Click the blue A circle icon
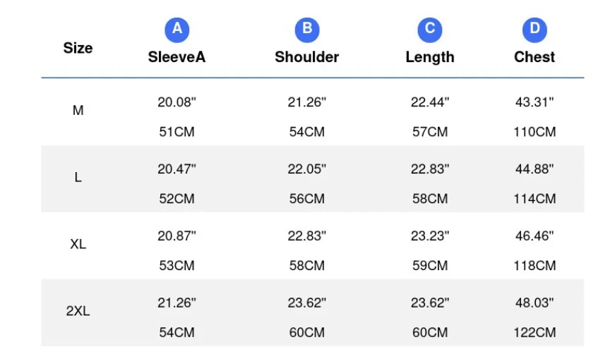Viewport: 615px width, 364px height. click(x=177, y=30)
